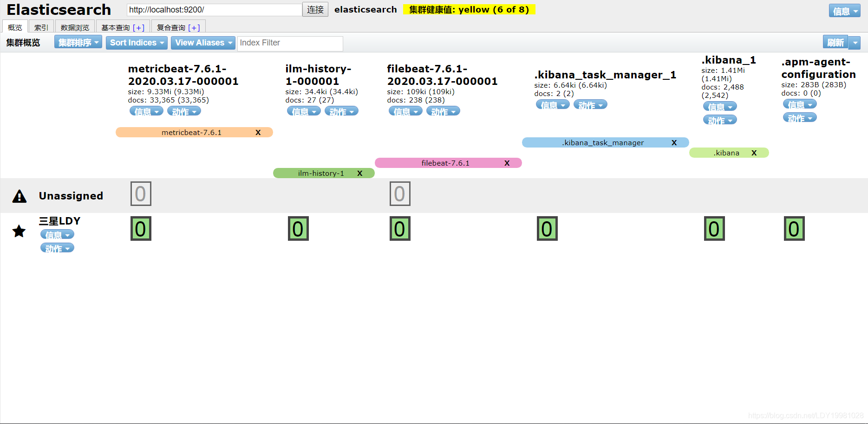
Task: Switch to the 数据浏览 tab
Action: (x=75, y=27)
